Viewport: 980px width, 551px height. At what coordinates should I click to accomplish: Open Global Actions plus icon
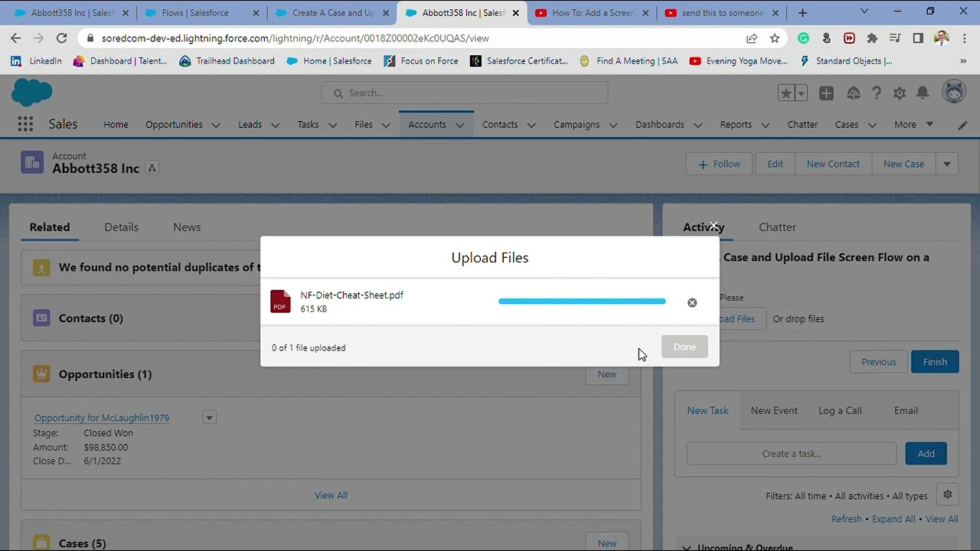point(826,93)
